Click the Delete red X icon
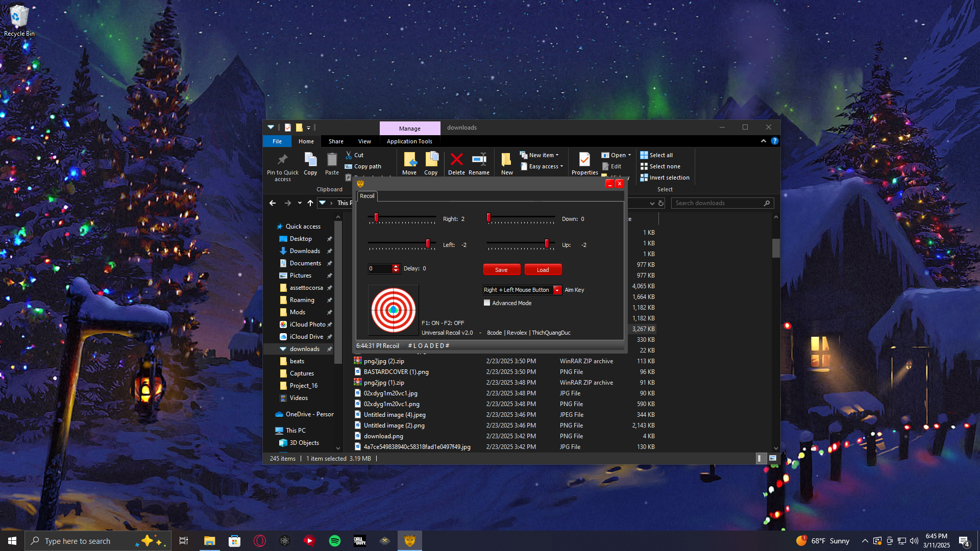Screen dimensions: 980x551 (456, 160)
